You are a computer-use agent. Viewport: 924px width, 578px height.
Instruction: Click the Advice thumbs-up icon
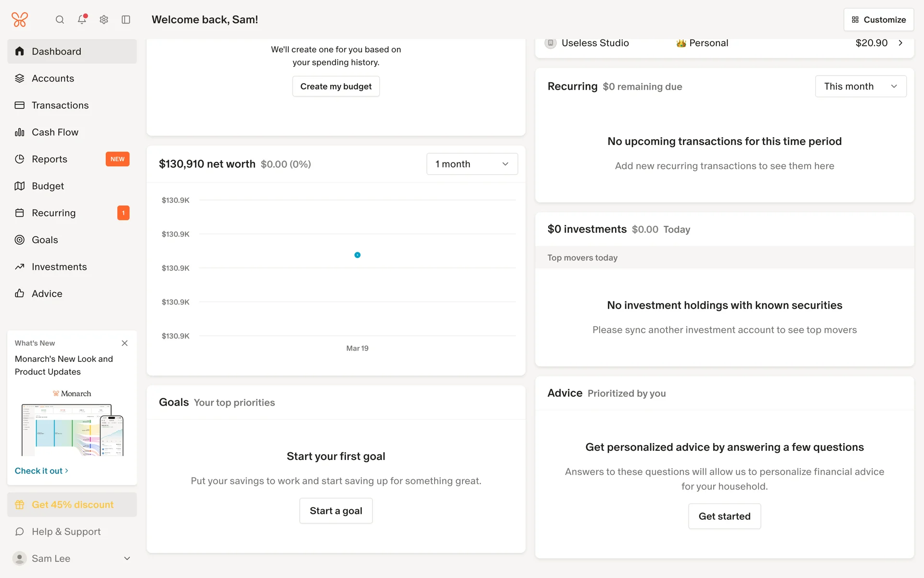pyautogui.click(x=20, y=293)
